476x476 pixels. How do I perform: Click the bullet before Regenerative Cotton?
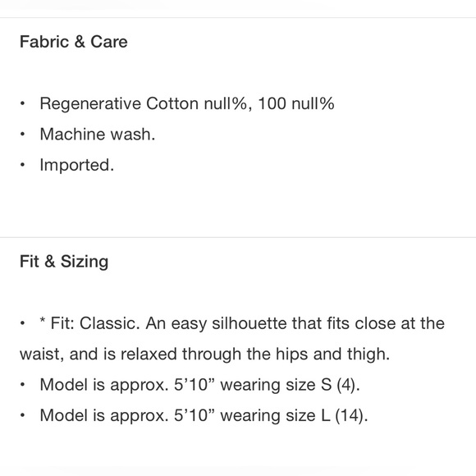tap(22, 103)
